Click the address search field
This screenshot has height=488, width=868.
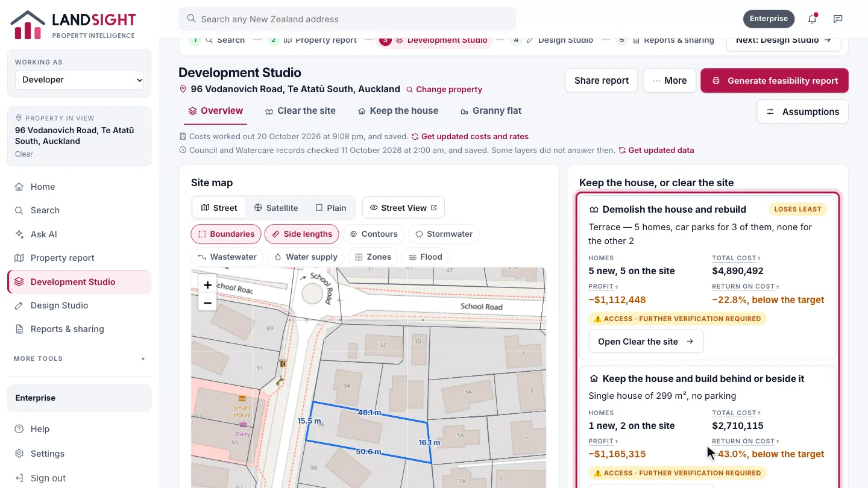click(x=347, y=19)
